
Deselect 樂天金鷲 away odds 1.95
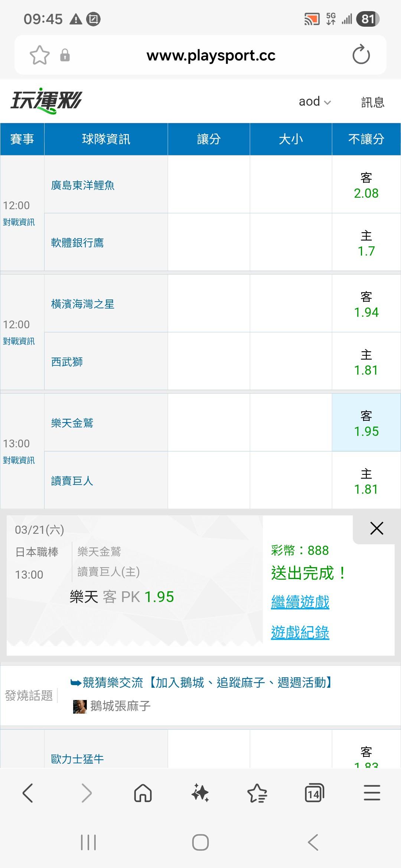(366, 423)
